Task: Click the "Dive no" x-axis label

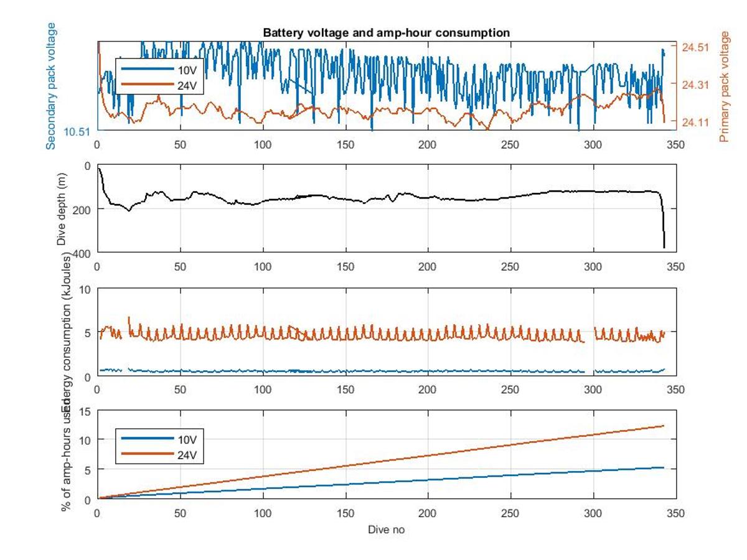Action: click(x=387, y=530)
